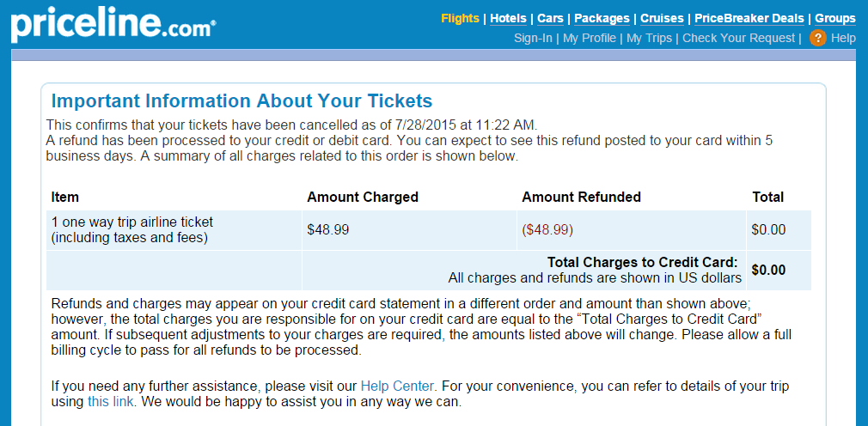The width and height of the screenshot is (868, 426).
Task: View PriceBreaker Deals
Action: click(749, 18)
